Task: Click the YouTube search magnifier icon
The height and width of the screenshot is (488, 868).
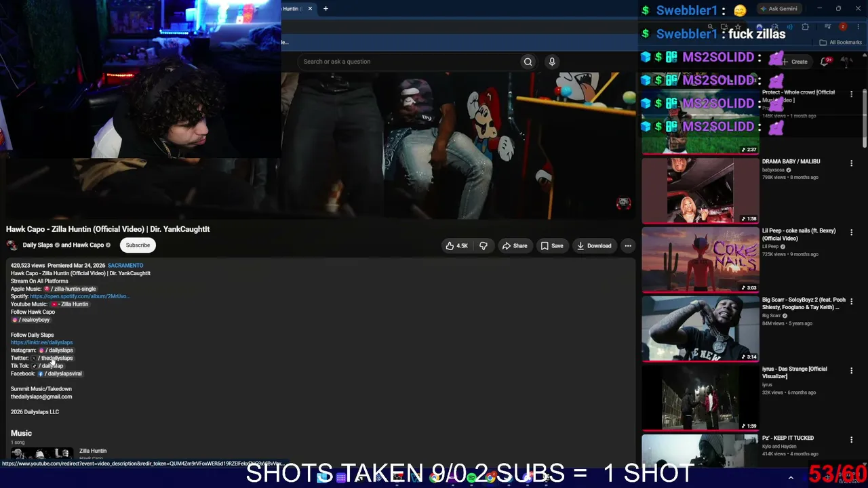Action: tap(528, 62)
